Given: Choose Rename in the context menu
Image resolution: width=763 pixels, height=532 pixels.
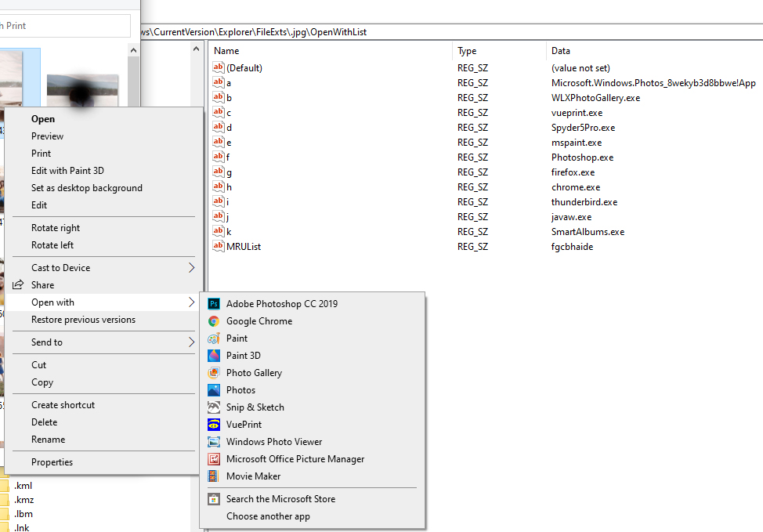Looking at the screenshot, I should click(48, 440).
